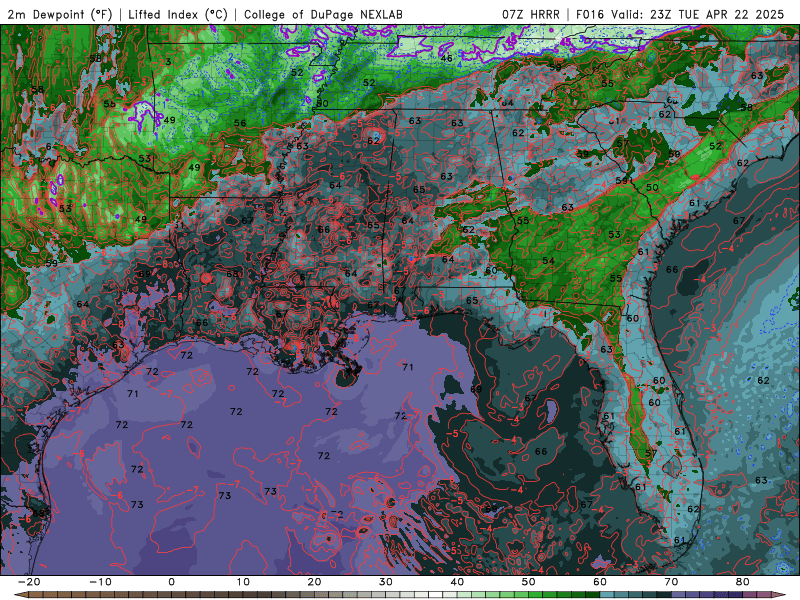Click the "F016 Valid: 23Z TUE APR 22 2025" text

coord(680,14)
